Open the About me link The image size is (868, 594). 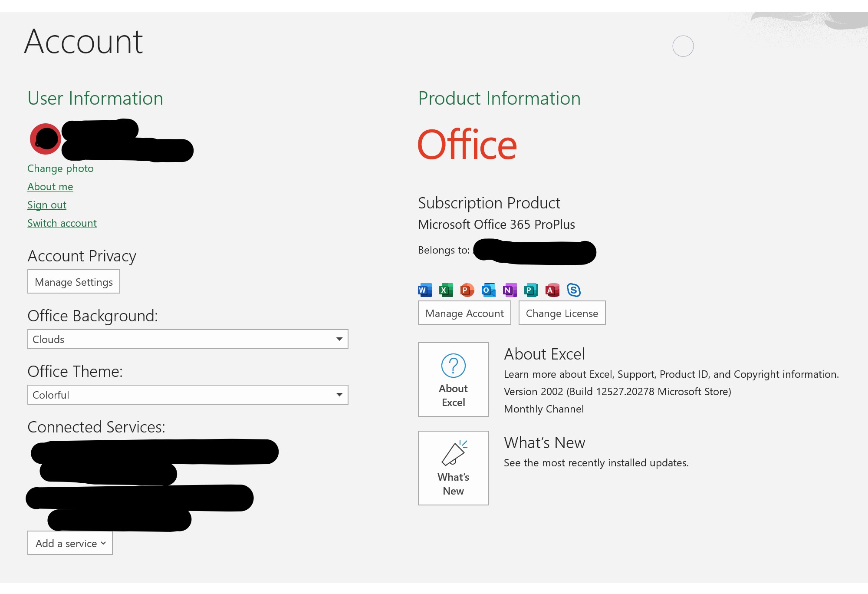click(x=50, y=187)
